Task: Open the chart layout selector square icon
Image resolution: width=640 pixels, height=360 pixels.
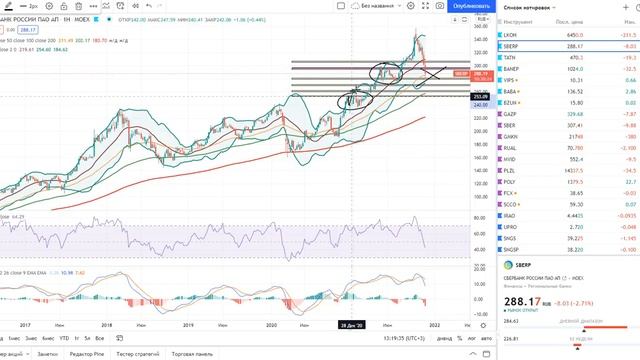Action: tap(341, 6)
